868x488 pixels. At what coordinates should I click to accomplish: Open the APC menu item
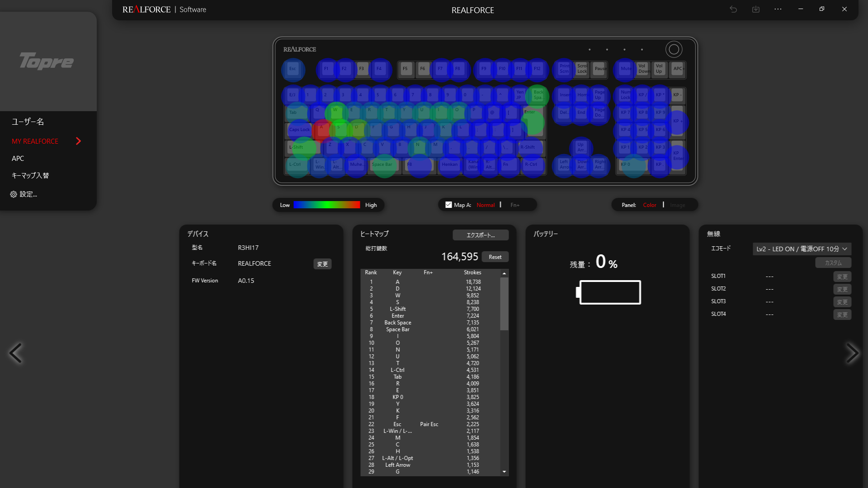point(18,159)
